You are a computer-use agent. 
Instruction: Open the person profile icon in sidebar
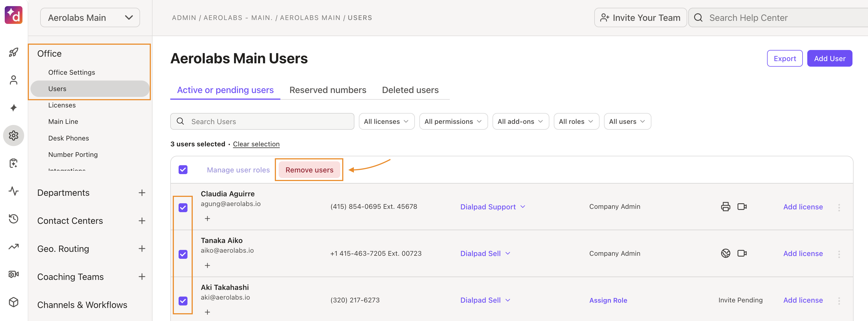click(x=14, y=80)
